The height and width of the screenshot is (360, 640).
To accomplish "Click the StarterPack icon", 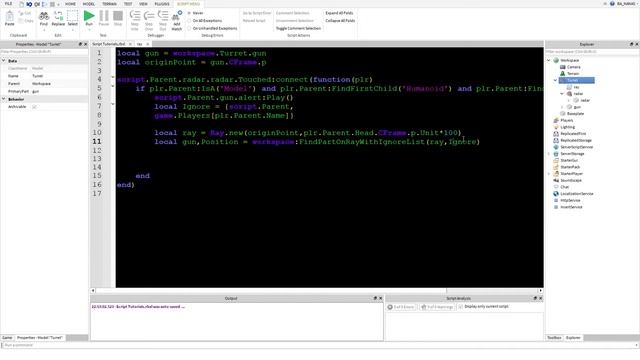I will [556, 167].
